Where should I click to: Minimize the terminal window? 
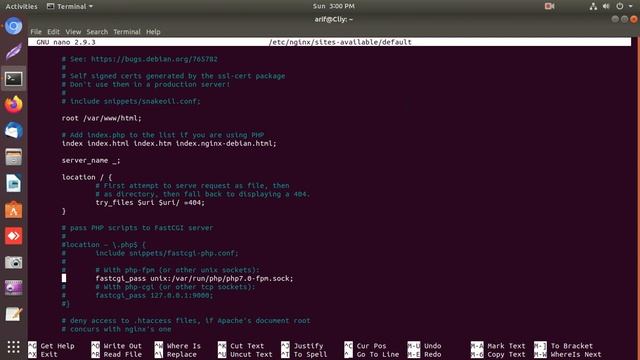(615, 19)
